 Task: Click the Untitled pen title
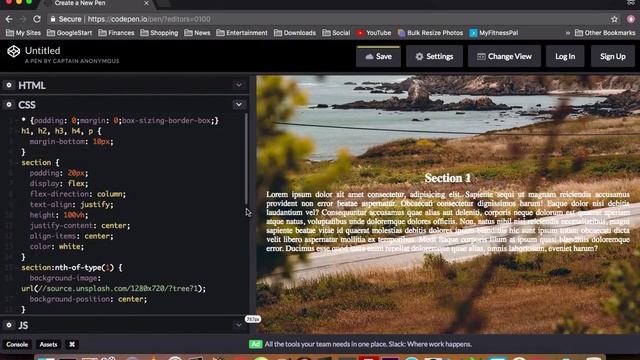42,51
